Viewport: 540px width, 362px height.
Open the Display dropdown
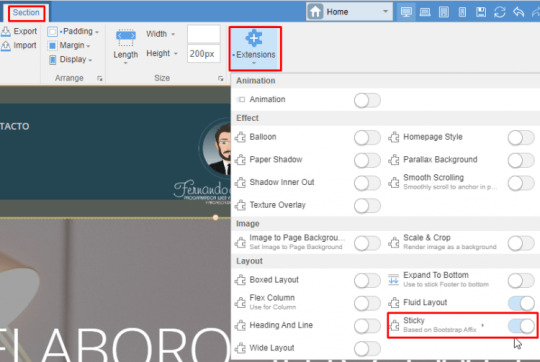coord(76,59)
